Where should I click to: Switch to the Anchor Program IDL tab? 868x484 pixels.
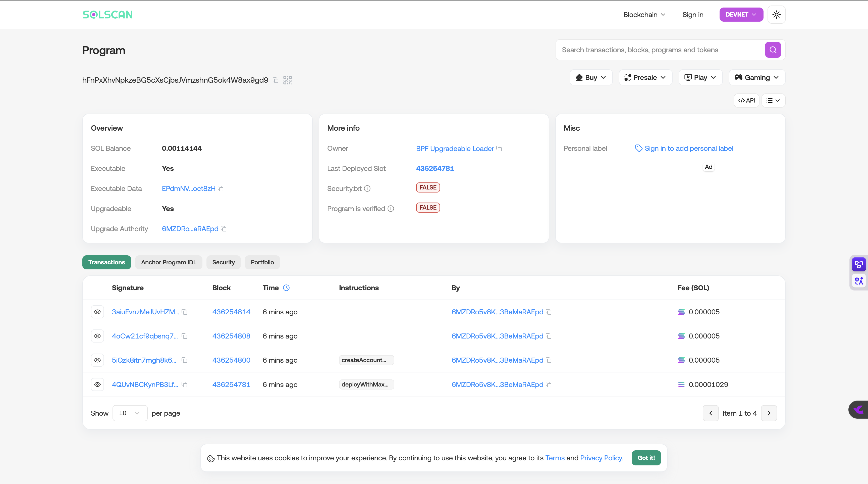[x=169, y=262]
